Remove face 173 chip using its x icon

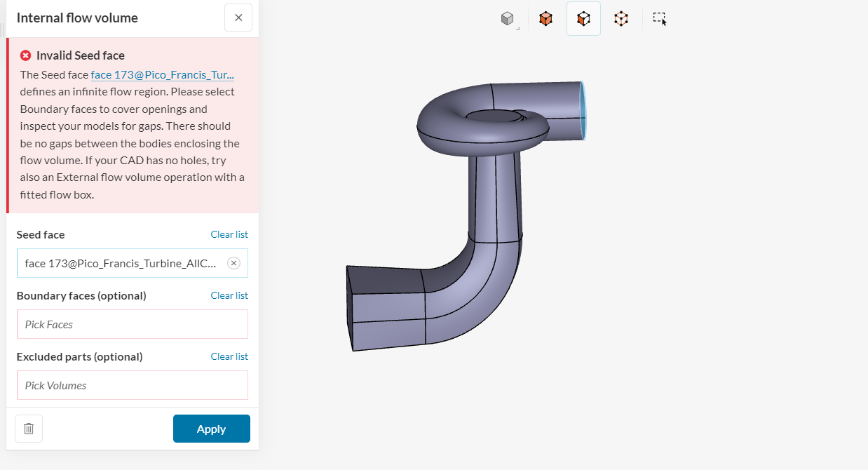click(233, 262)
